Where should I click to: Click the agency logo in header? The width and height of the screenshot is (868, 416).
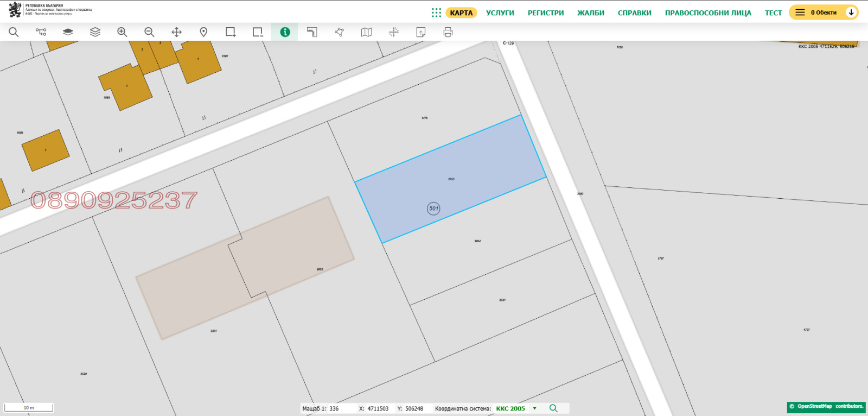click(50, 9)
